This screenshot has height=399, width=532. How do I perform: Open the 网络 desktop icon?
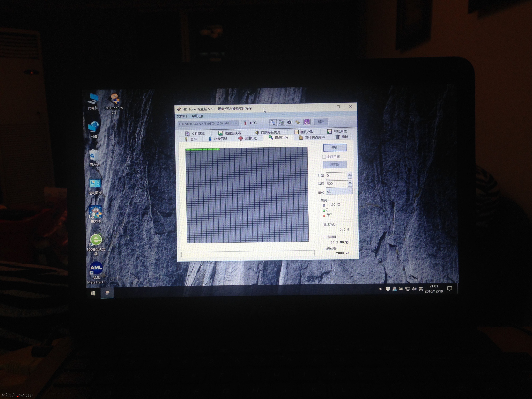click(x=94, y=130)
